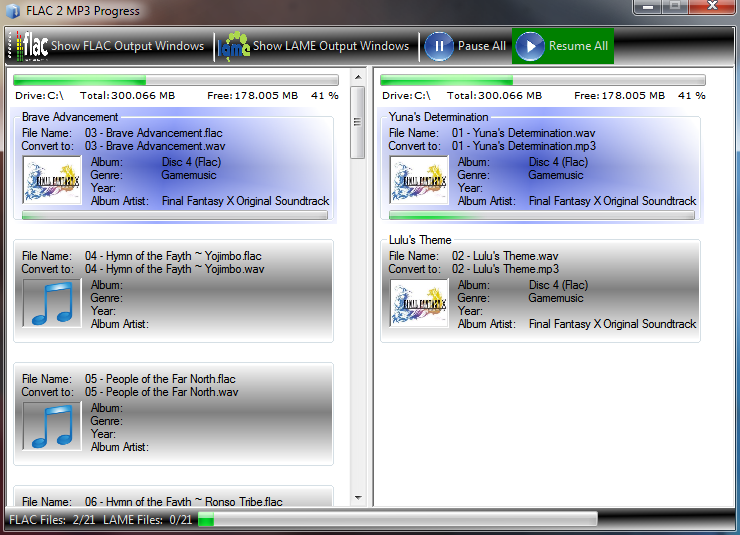Open Lulu's Theme album art thumbnail
Image resolution: width=740 pixels, height=535 pixels.
[419, 303]
